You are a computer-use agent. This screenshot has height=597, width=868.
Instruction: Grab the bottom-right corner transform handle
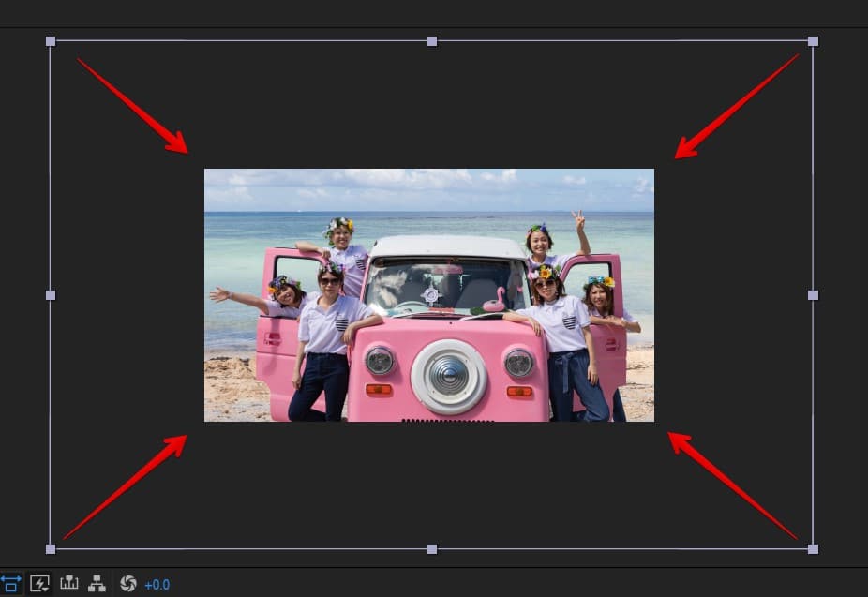tap(813, 548)
